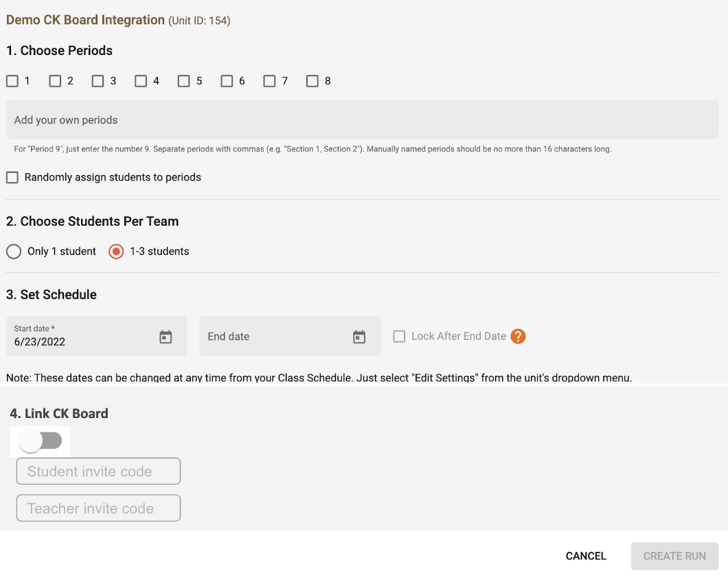
Task: Click the Demo CK Board Integration title
Action: (x=85, y=20)
